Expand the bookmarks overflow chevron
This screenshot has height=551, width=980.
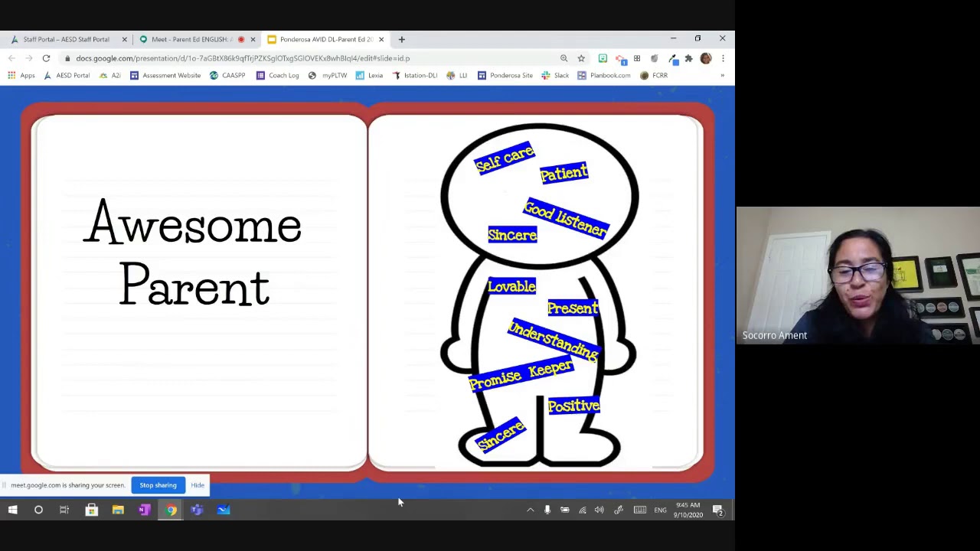point(722,75)
